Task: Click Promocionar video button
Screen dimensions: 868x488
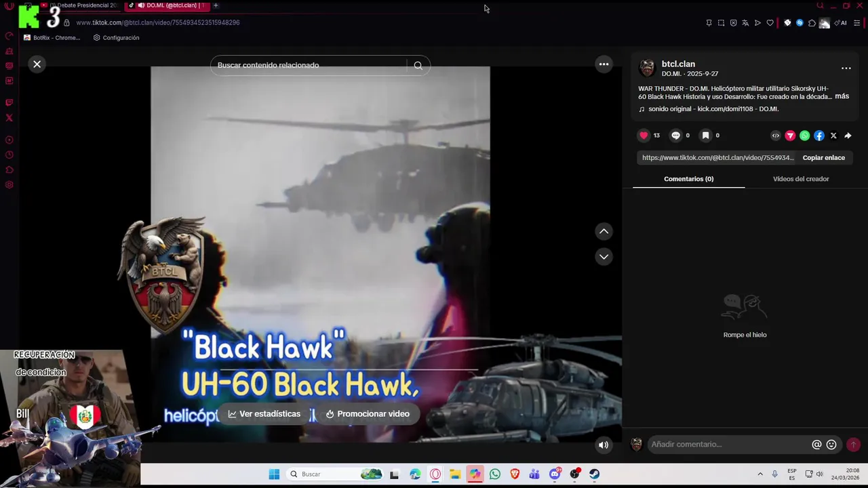Action: click(x=368, y=414)
